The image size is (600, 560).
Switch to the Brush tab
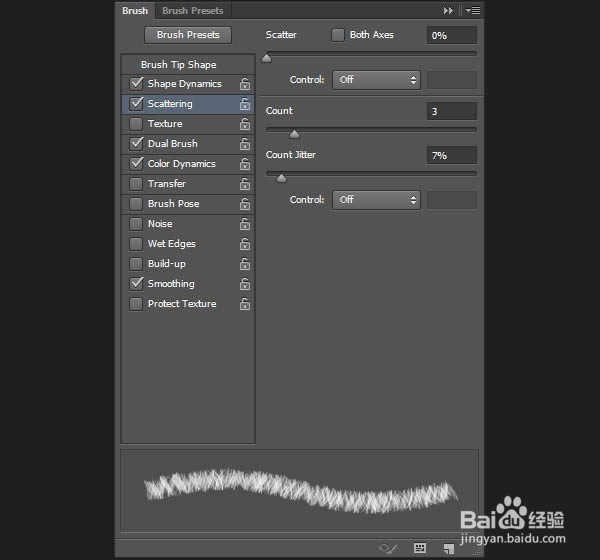pyautogui.click(x=135, y=11)
